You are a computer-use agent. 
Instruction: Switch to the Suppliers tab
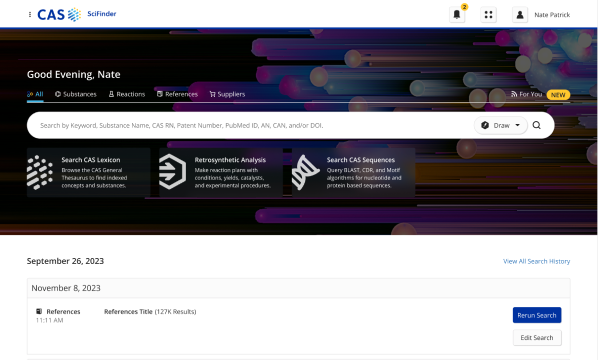[x=227, y=94]
